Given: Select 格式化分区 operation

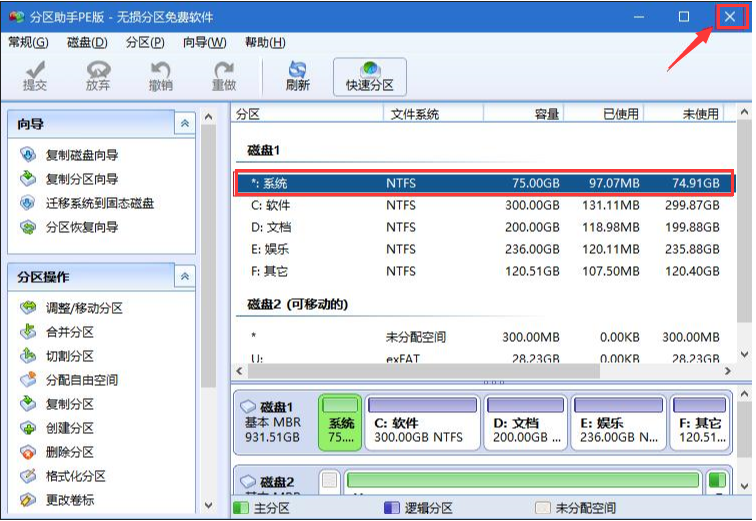Looking at the screenshot, I should click(x=76, y=476).
